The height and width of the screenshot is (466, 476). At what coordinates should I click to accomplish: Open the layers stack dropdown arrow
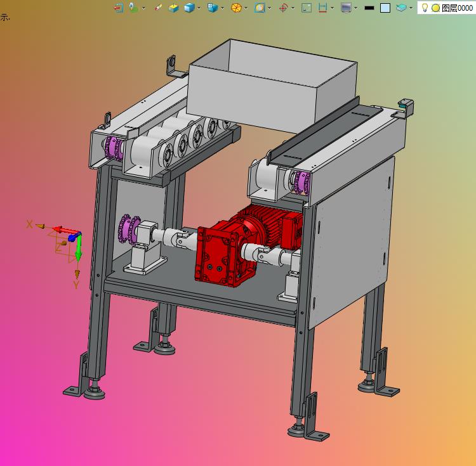point(411,8)
